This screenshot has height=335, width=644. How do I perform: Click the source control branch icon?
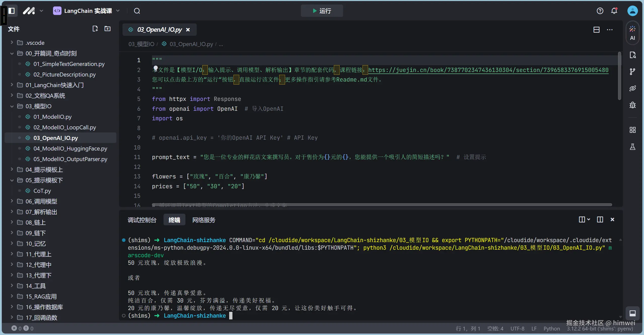[x=632, y=72]
